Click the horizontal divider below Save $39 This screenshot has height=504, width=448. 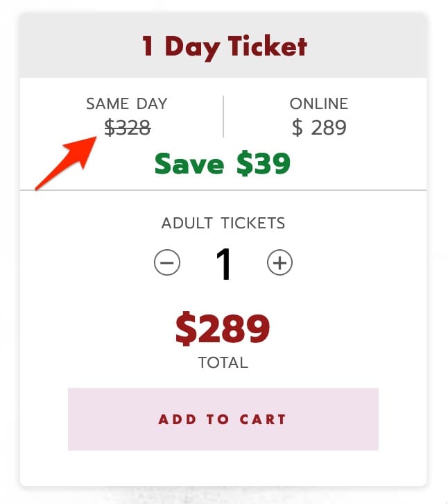click(223, 190)
